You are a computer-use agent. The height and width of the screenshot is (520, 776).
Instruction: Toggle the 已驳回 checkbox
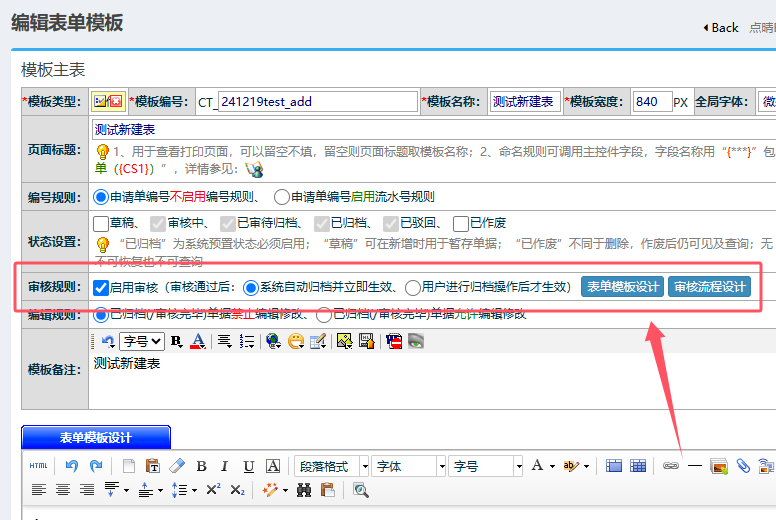(x=390, y=224)
